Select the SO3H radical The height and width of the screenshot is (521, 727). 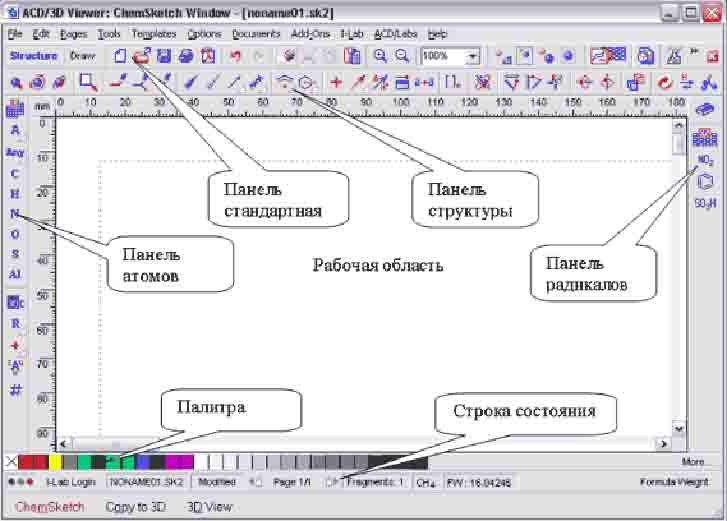pos(705,203)
